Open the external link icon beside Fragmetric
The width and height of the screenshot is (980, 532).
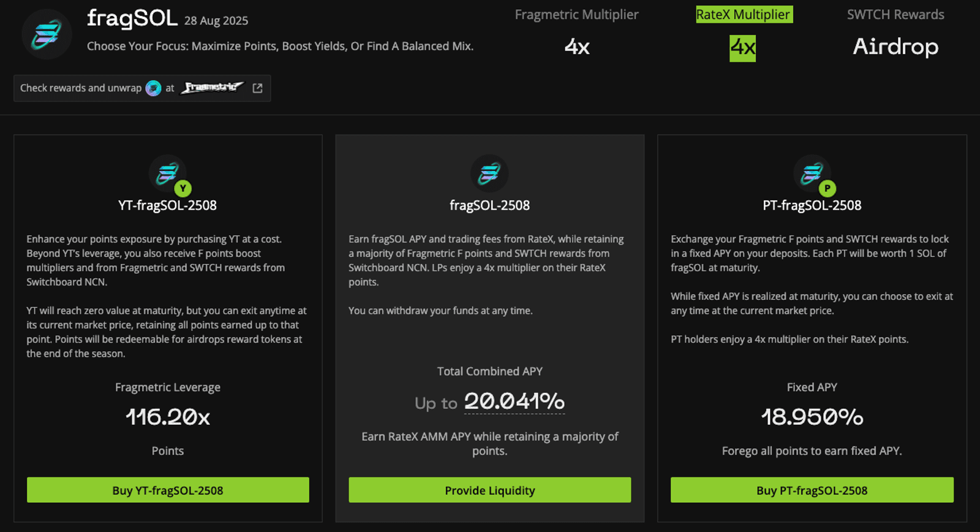[258, 88]
